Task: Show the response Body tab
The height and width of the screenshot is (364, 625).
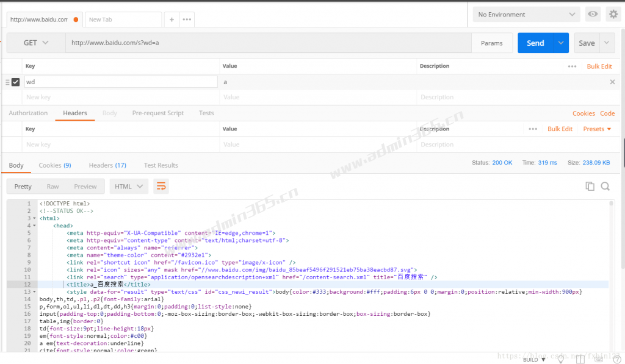Action: [16, 165]
